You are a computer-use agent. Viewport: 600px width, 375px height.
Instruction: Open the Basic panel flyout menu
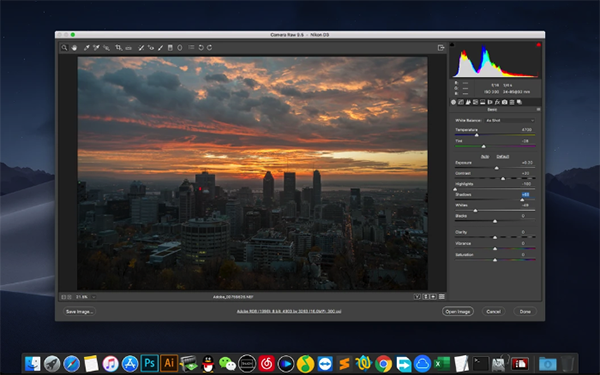[538, 109]
